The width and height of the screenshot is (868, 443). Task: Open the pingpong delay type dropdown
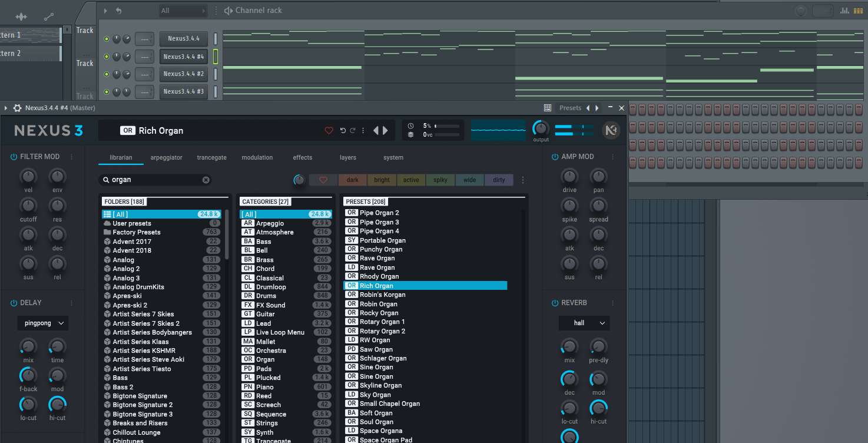(42, 323)
